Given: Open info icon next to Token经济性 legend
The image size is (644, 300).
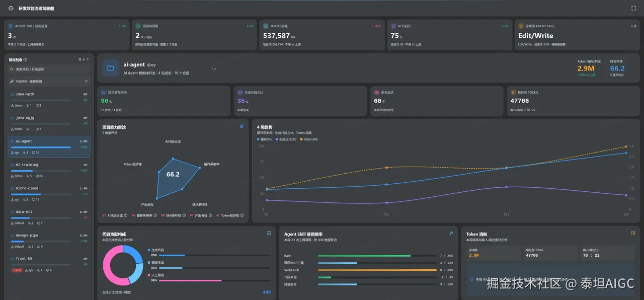Looking at the screenshot, I should click(x=242, y=215).
